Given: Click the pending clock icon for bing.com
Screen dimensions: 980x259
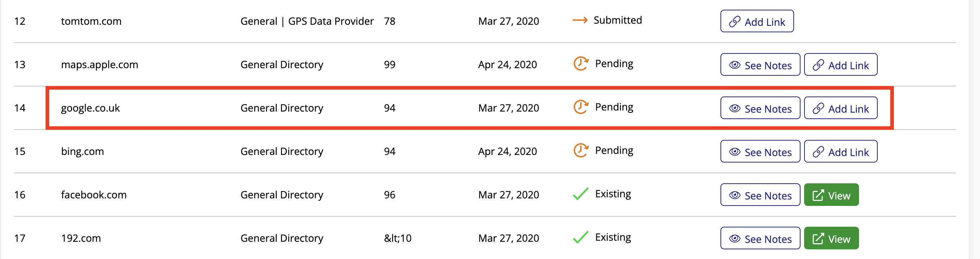Looking at the screenshot, I should [580, 150].
